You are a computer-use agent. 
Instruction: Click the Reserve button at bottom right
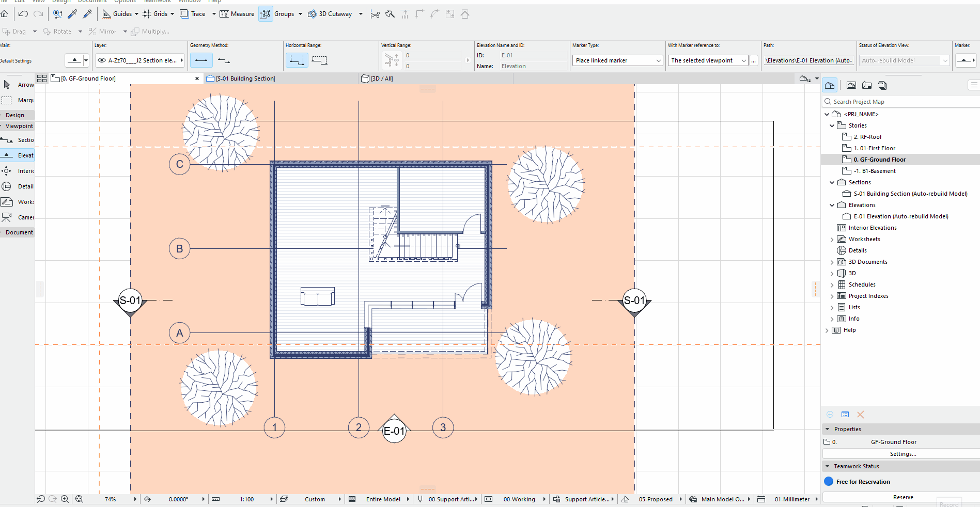903,497
